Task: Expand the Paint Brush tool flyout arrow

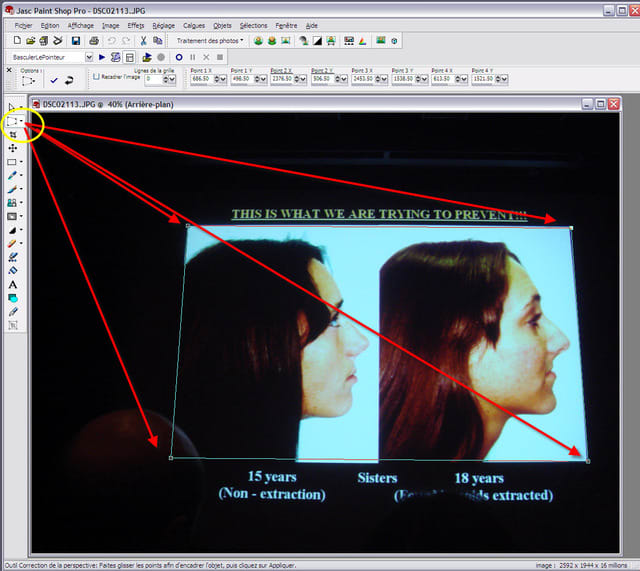Action: tap(21, 189)
